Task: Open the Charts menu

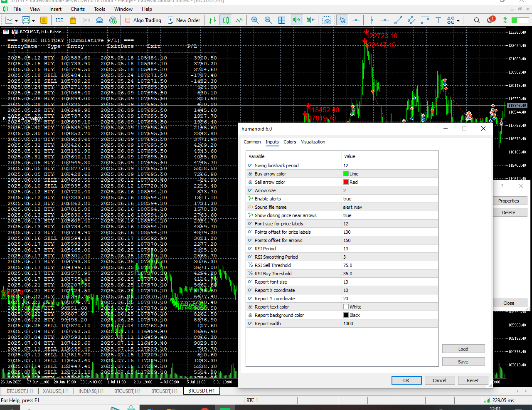Action: pyautogui.click(x=78, y=9)
